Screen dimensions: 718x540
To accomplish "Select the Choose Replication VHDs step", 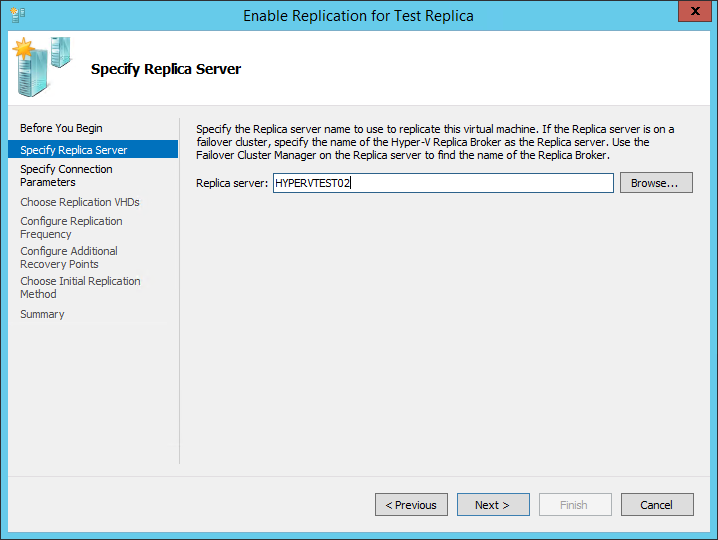I will [x=80, y=202].
